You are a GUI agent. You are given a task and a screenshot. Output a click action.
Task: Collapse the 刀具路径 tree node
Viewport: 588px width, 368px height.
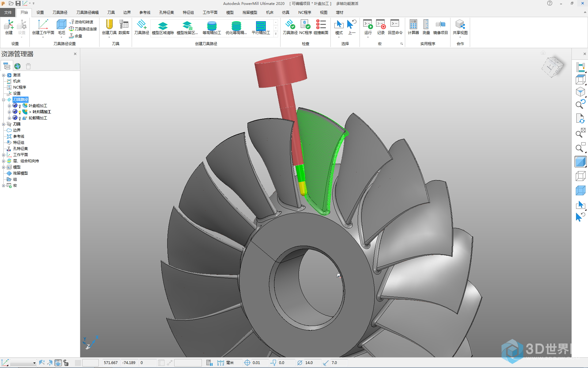3,100
